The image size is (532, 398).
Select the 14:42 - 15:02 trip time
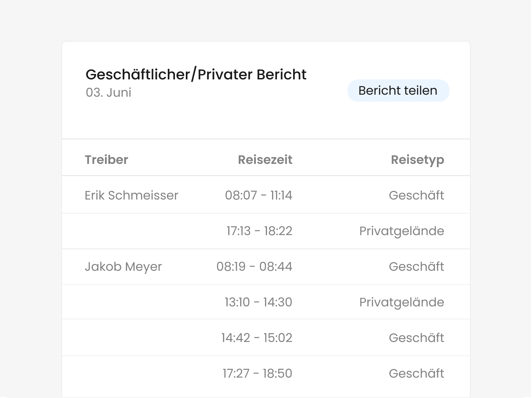[x=257, y=338]
